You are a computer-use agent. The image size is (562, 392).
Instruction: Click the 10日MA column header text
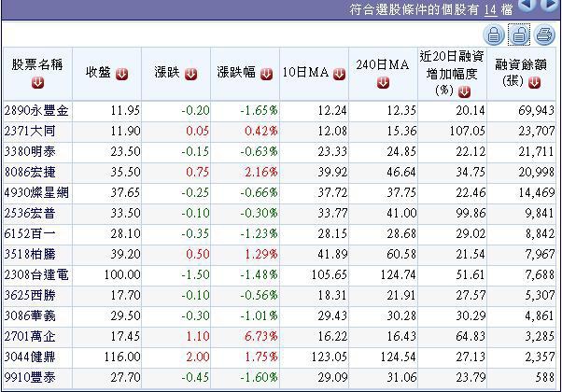(x=305, y=73)
